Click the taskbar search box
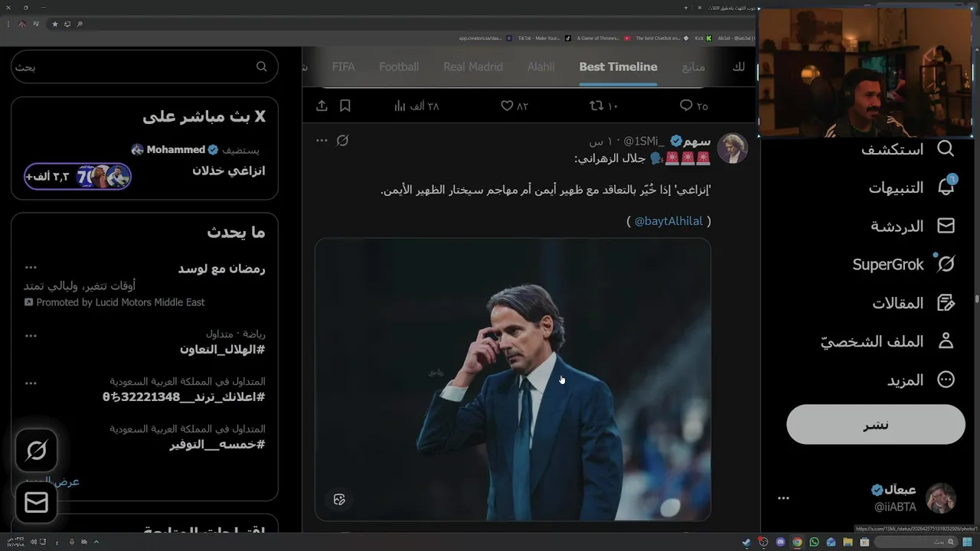 coord(914,543)
